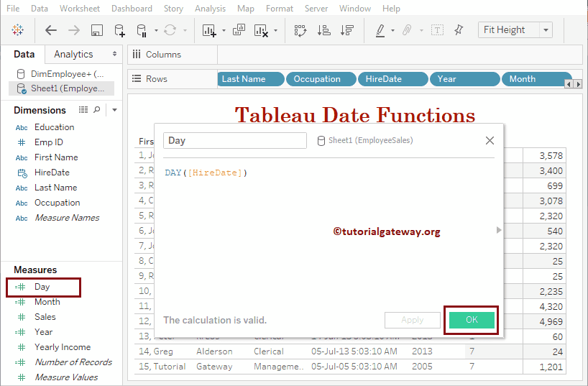Open the Format menu
The image size is (588, 386).
[280, 8]
